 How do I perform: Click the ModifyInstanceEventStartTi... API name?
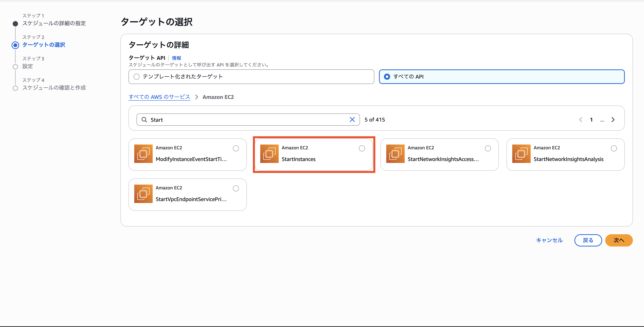tap(191, 159)
